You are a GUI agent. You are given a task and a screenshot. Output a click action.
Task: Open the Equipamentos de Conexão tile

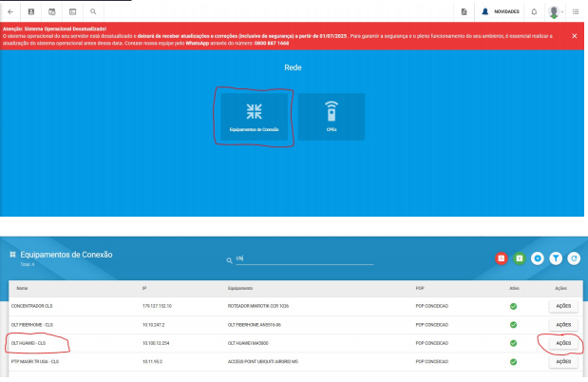(254, 117)
